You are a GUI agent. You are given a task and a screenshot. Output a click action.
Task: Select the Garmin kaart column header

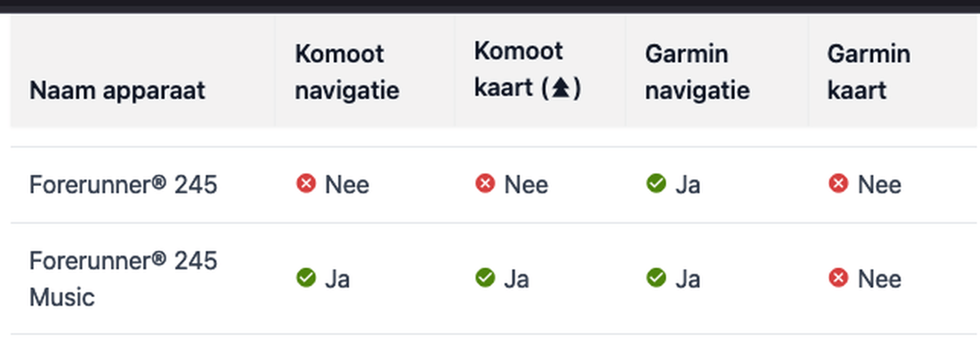(x=869, y=72)
